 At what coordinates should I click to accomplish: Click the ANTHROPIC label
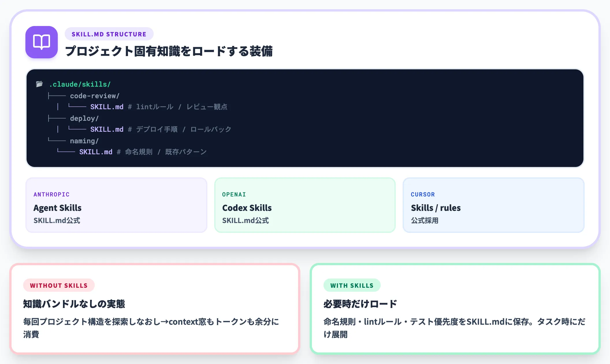coord(51,194)
